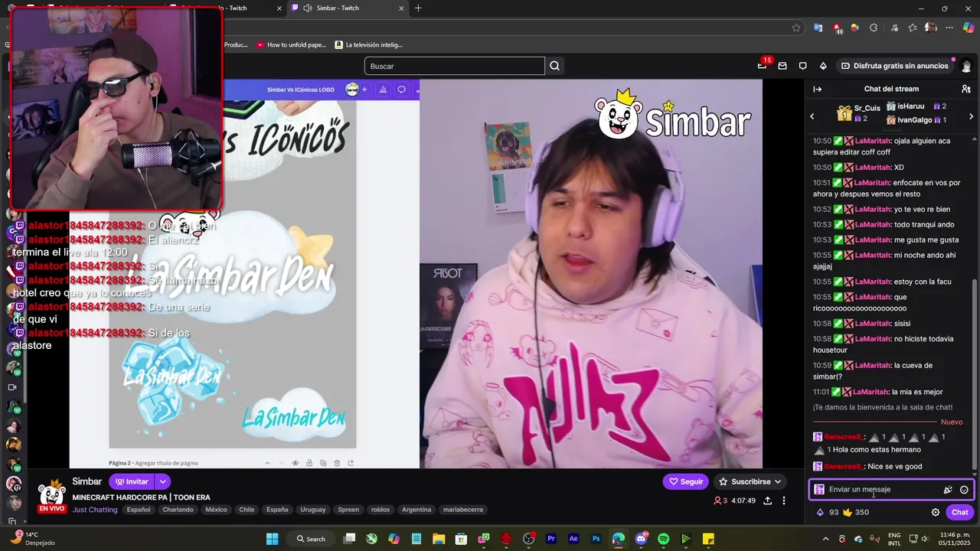The width and height of the screenshot is (980, 551).
Task: Click the Simbar channel name
Action: point(87,481)
